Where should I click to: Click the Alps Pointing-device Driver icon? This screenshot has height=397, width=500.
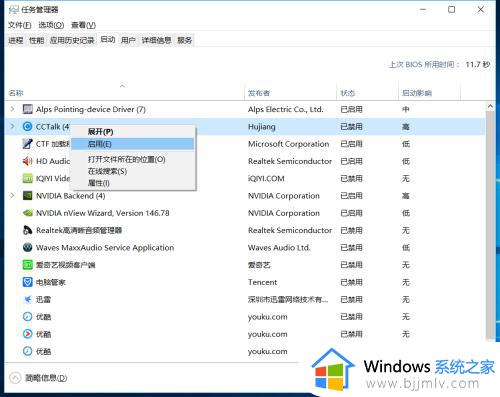coord(27,109)
